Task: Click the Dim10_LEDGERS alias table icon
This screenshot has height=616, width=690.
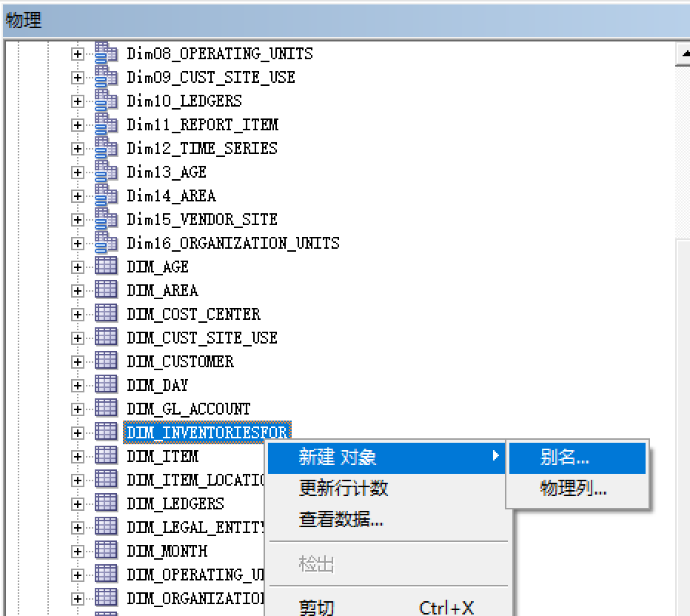Action: click(x=107, y=101)
